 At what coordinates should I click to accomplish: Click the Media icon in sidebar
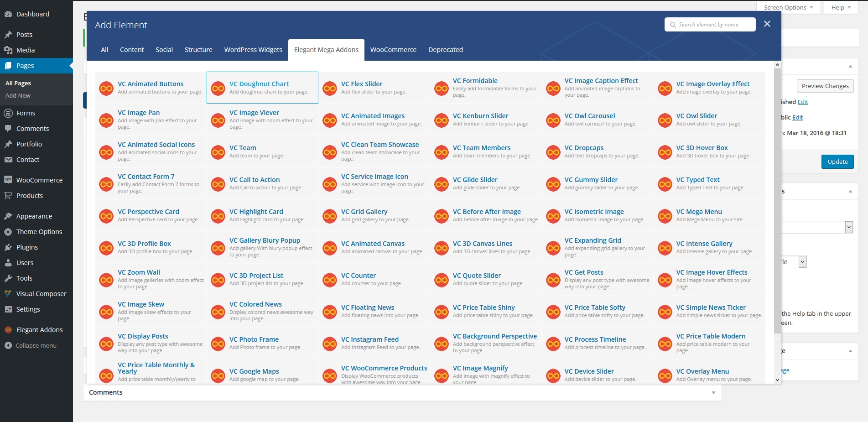[8, 50]
